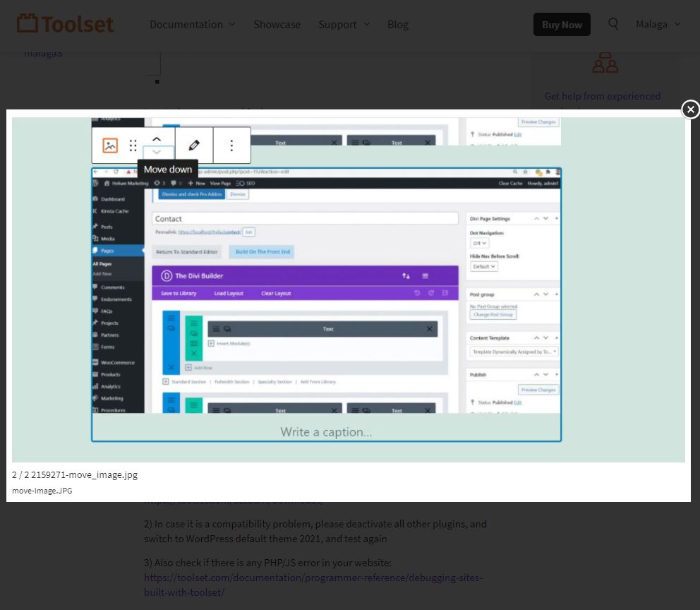The image size is (700, 610).
Task: Close the image lightbox with the X button
Action: coord(690,109)
